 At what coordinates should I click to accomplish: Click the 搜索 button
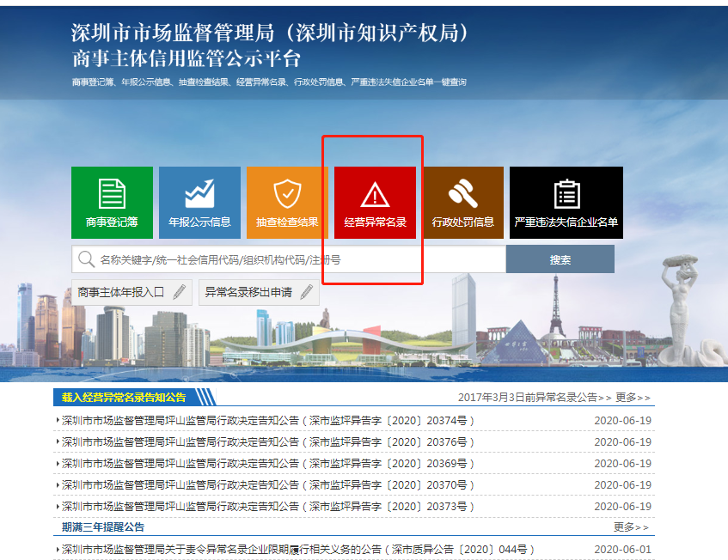point(560,259)
